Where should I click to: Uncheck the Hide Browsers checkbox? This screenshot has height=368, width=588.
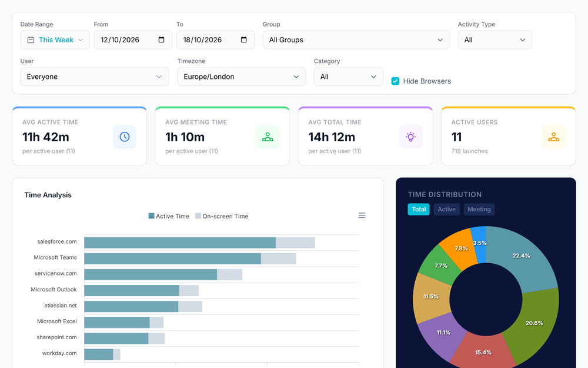[395, 81]
